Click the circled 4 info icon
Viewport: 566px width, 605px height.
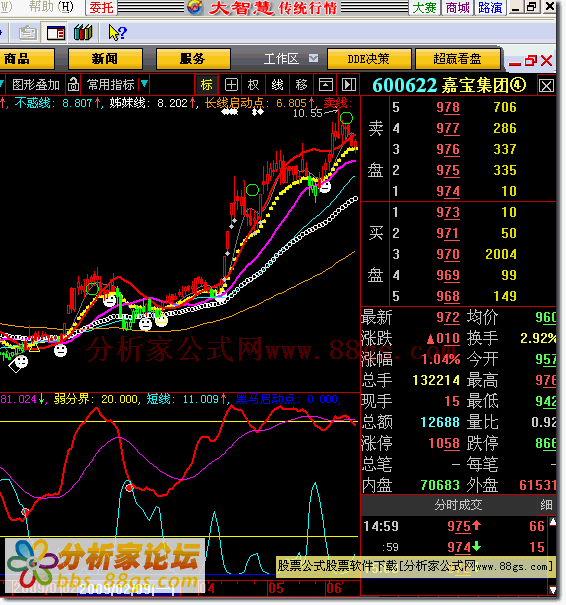click(518, 85)
